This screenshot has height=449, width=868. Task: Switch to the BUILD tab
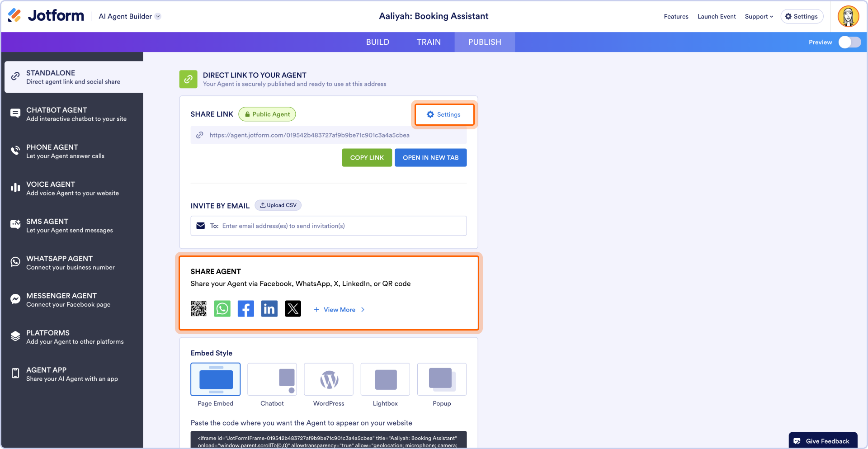pyautogui.click(x=377, y=42)
